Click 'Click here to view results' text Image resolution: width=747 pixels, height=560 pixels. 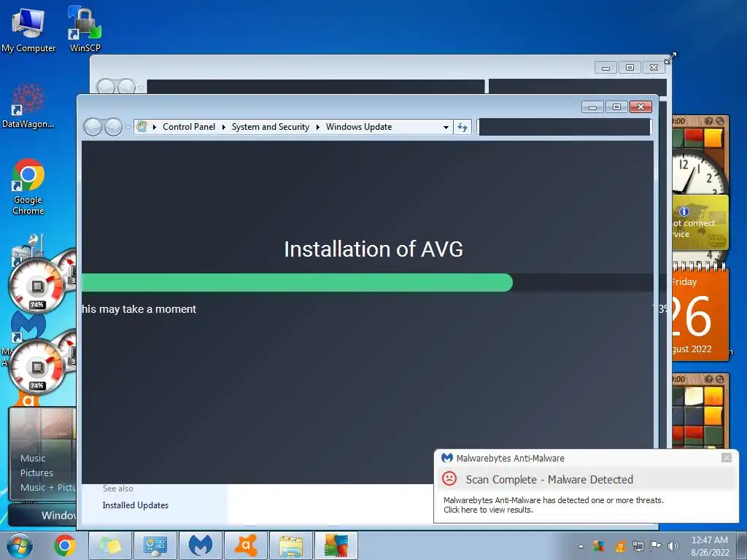(x=488, y=510)
